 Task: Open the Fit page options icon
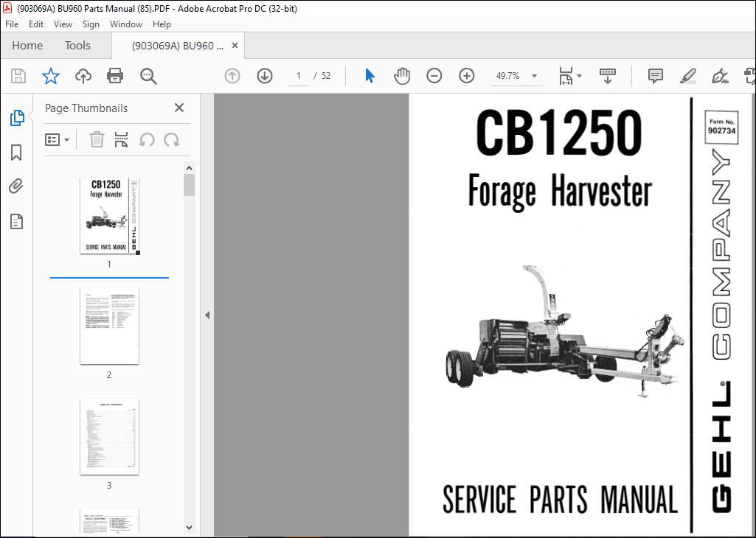tap(566, 76)
